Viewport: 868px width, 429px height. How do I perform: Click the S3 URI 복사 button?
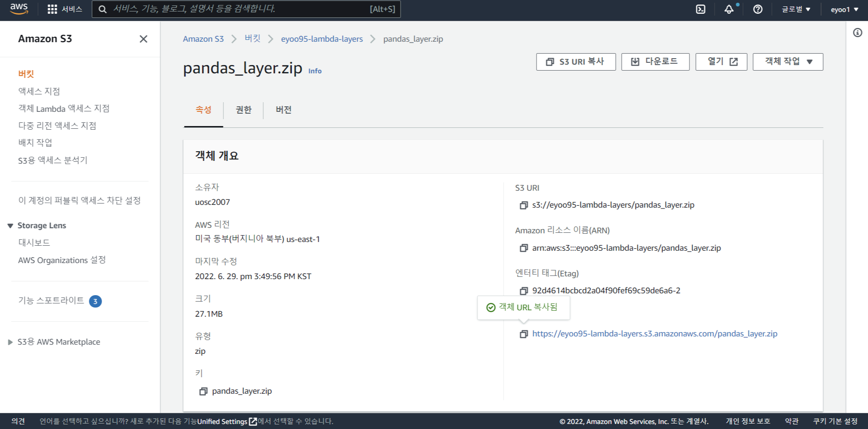[576, 62]
